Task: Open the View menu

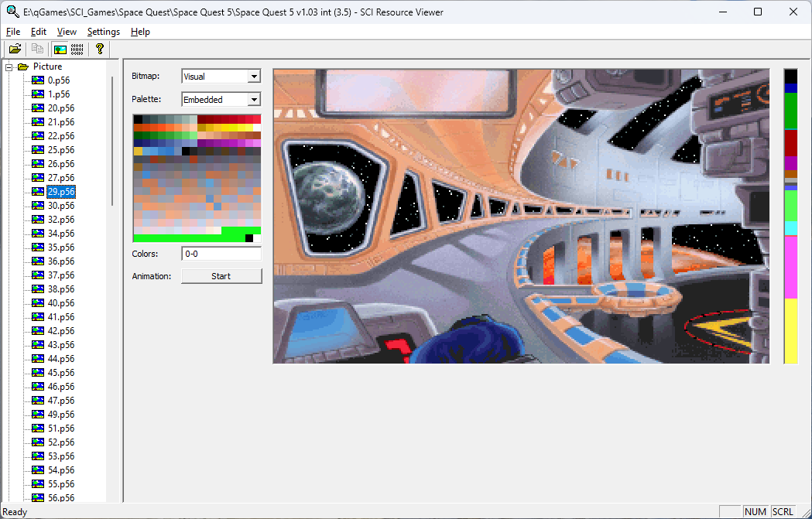Action: (x=67, y=32)
